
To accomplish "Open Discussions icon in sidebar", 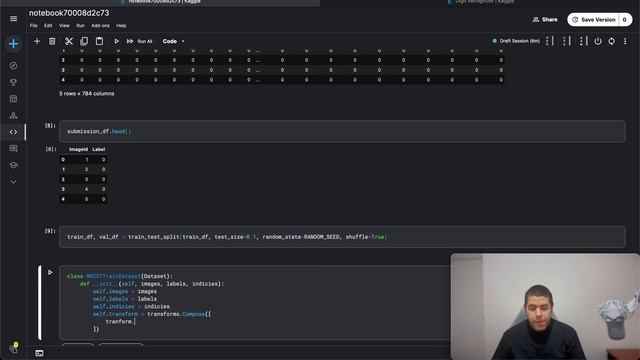I will (x=13, y=149).
